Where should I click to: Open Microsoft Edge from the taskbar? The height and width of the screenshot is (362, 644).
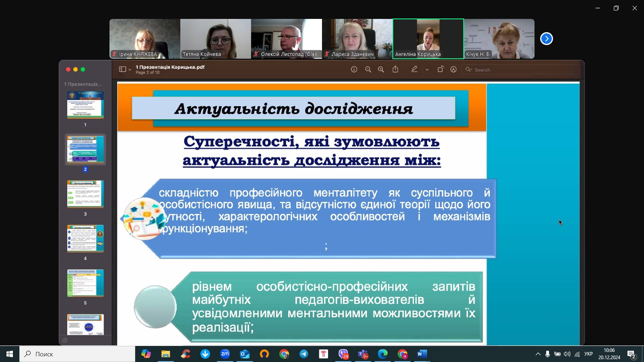point(383,354)
